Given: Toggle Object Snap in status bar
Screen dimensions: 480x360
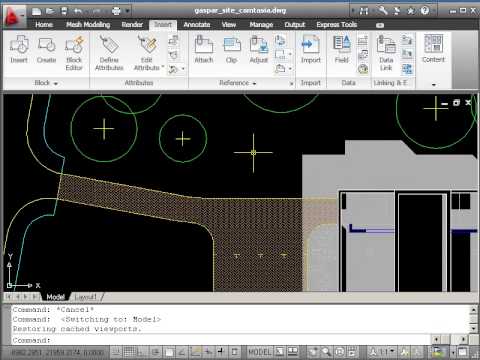Looking at the screenshot, I should pos(169,351).
